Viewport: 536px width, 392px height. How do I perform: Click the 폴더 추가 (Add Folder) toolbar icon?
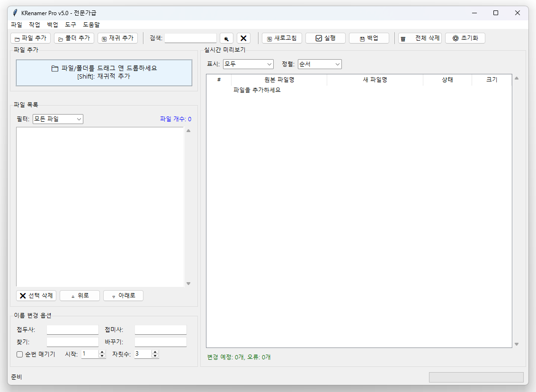point(60,38)
